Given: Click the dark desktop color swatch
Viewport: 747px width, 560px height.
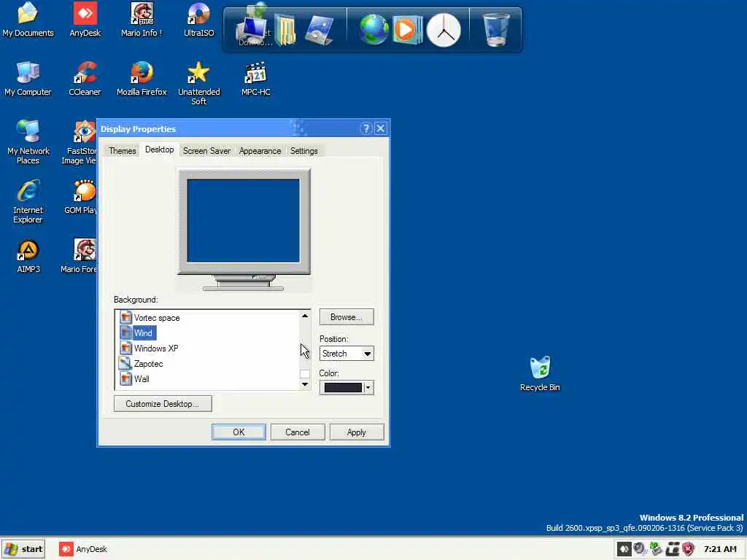Looking at the screenshot, I should 343,388.
